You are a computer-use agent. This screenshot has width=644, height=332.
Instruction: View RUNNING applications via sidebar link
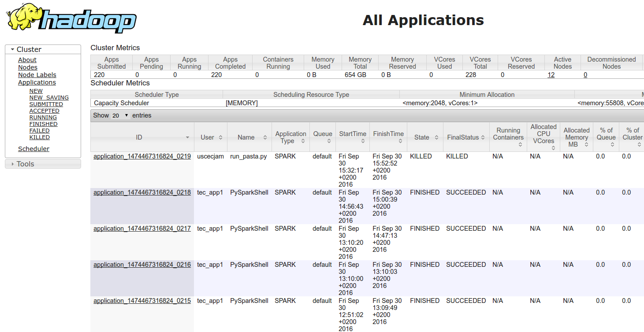(43, 118)
